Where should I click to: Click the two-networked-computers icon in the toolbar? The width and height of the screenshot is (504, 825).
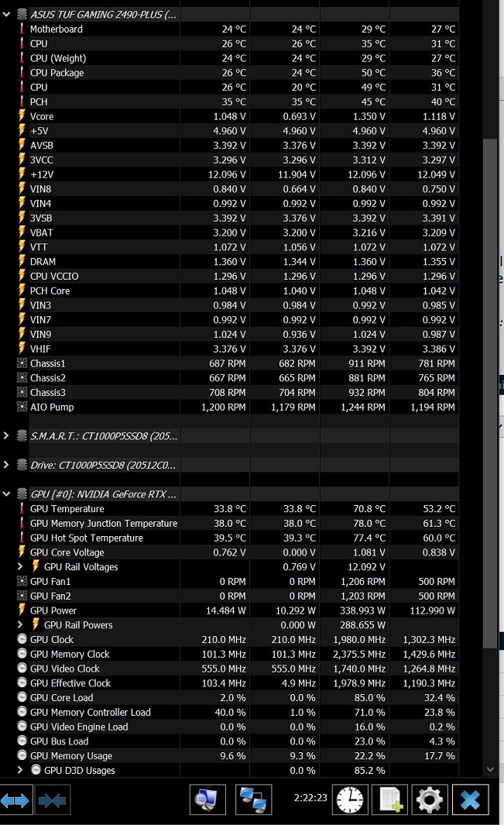point(252,799)
